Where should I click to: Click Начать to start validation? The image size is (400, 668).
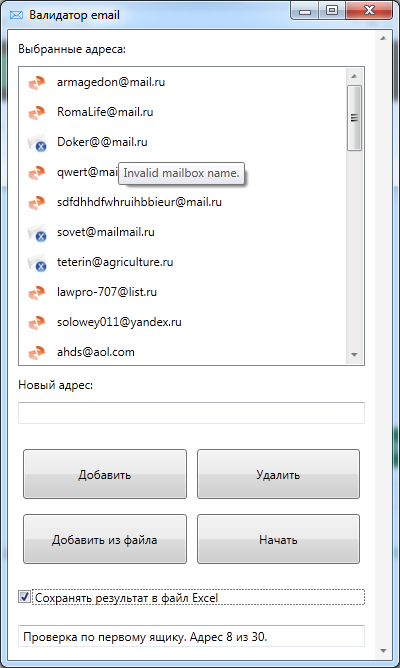pos(278,539)
